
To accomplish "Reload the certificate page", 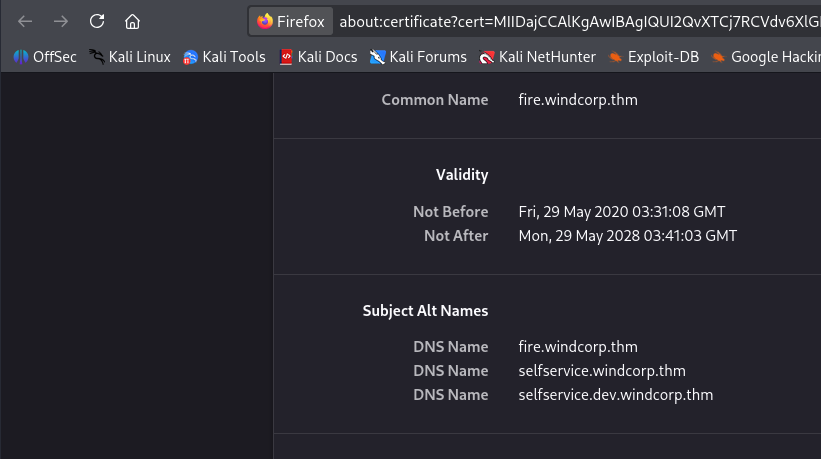I will 97,21.
